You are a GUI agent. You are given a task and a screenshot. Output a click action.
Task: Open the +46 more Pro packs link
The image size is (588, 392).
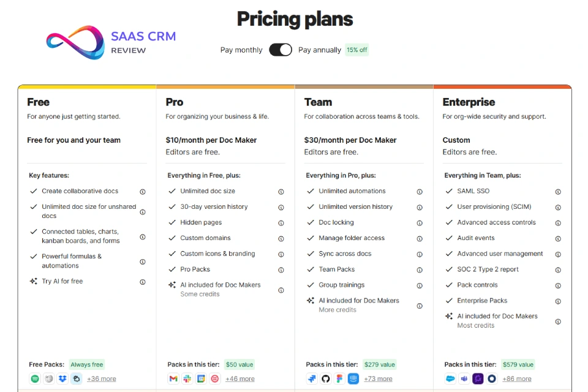[240, 379]
